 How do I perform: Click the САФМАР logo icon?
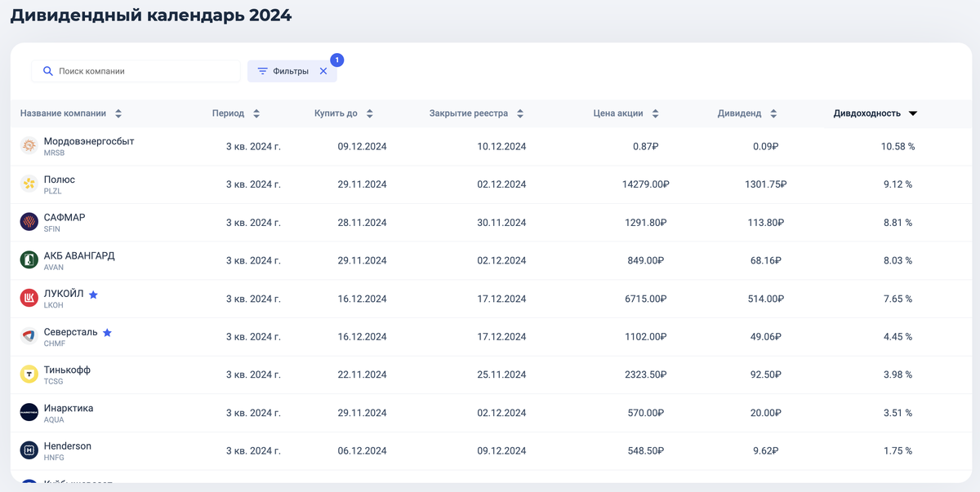tap(29, 222)
